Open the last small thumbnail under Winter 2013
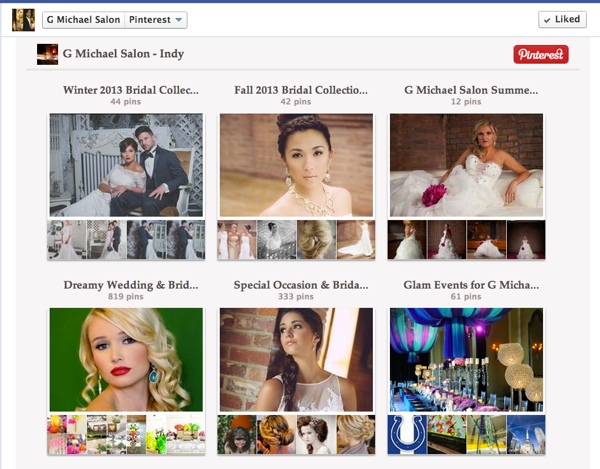Viewport: 600px width, 469px height. pyautogui.click(x=186, y=240)
